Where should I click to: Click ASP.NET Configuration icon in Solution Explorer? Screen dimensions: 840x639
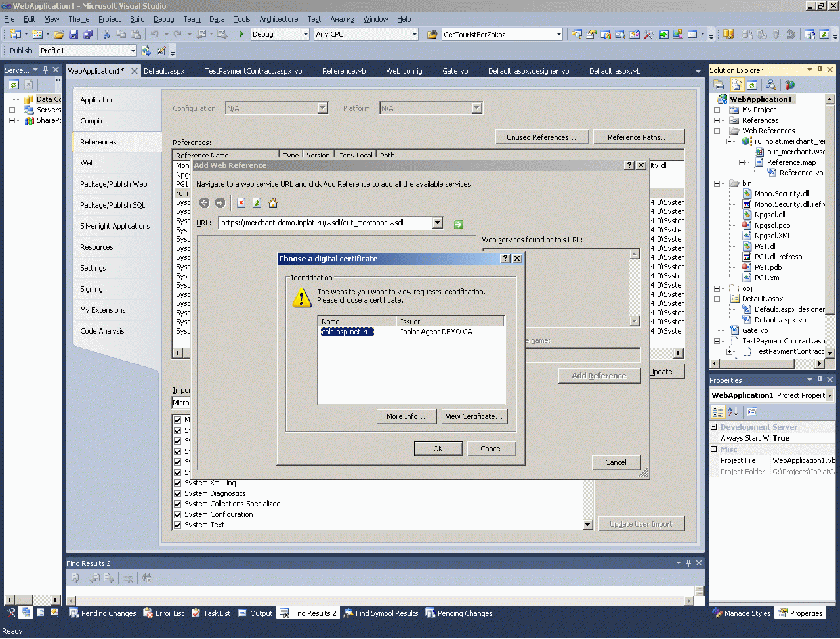click(x=789, y=85)
